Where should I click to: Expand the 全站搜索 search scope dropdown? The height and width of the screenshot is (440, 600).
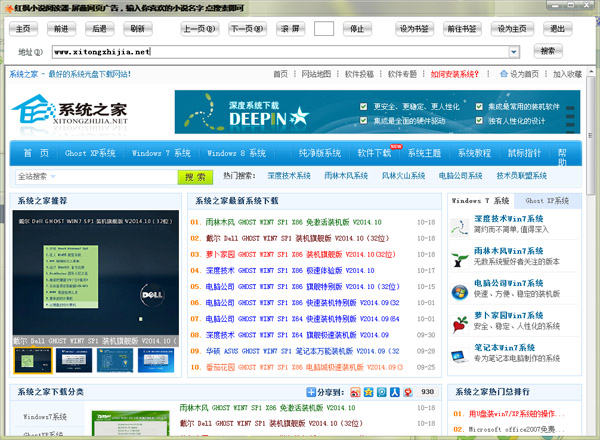click(x=170, y=177)
